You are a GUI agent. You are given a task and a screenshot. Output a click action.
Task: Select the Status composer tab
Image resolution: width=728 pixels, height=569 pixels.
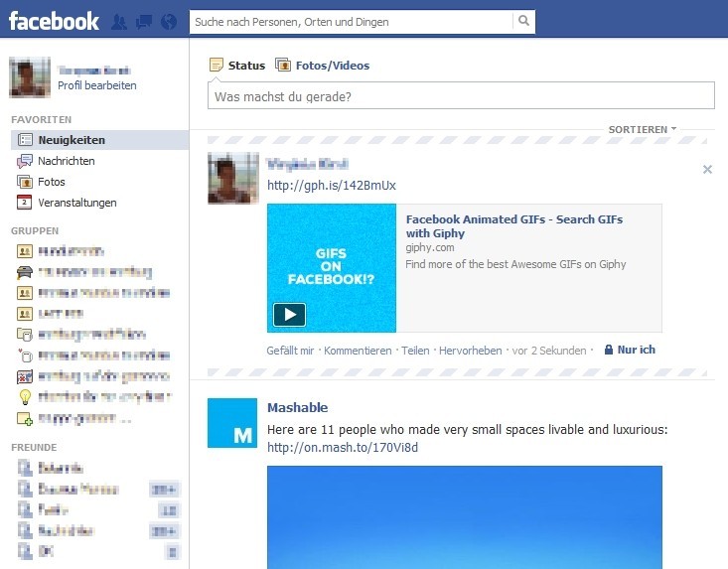click(237, 65)
